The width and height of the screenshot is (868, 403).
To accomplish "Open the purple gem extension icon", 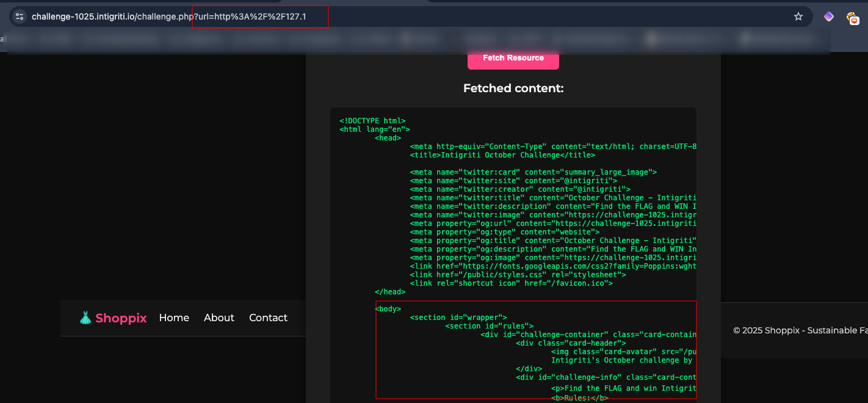I will pyautogui.click(x=828, y=16).
